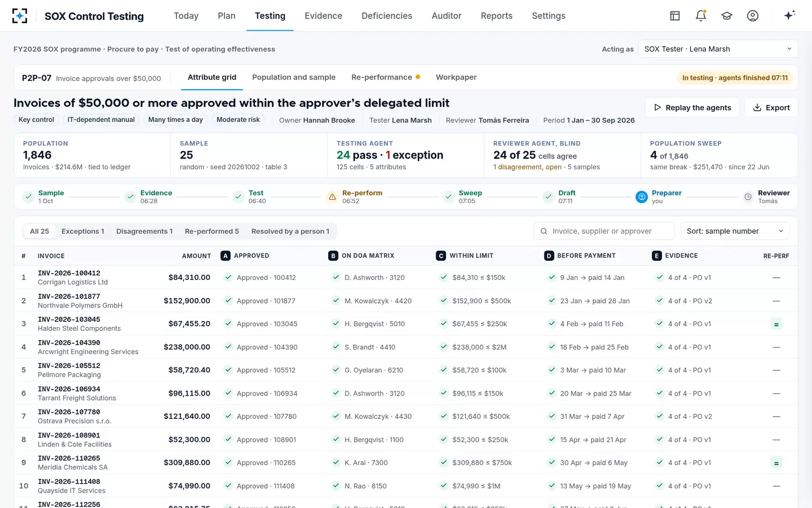
Task: Focus the invoice, supplier or approver search field
Action: coord(604,231)
